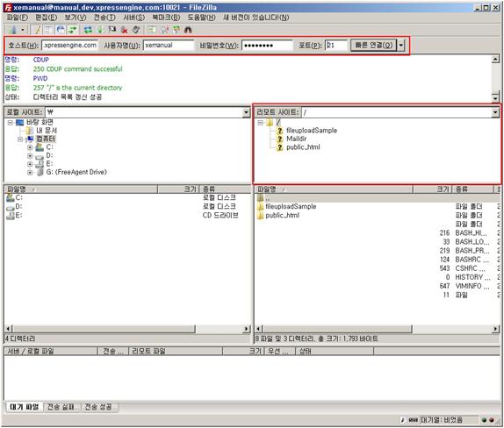Open the 로컬 사이트 path dropdown

click(246, 112)
